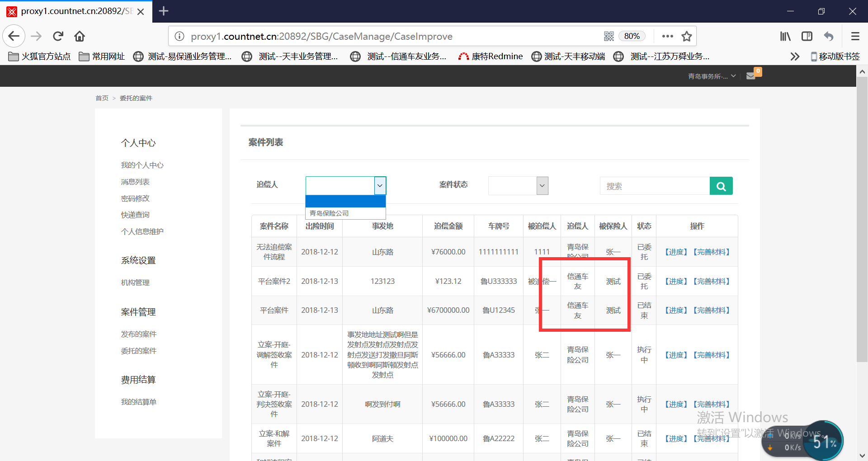Reload the page with the refresh icon
The height and width of the screenshot is (461, 868).
click(58, 36)
